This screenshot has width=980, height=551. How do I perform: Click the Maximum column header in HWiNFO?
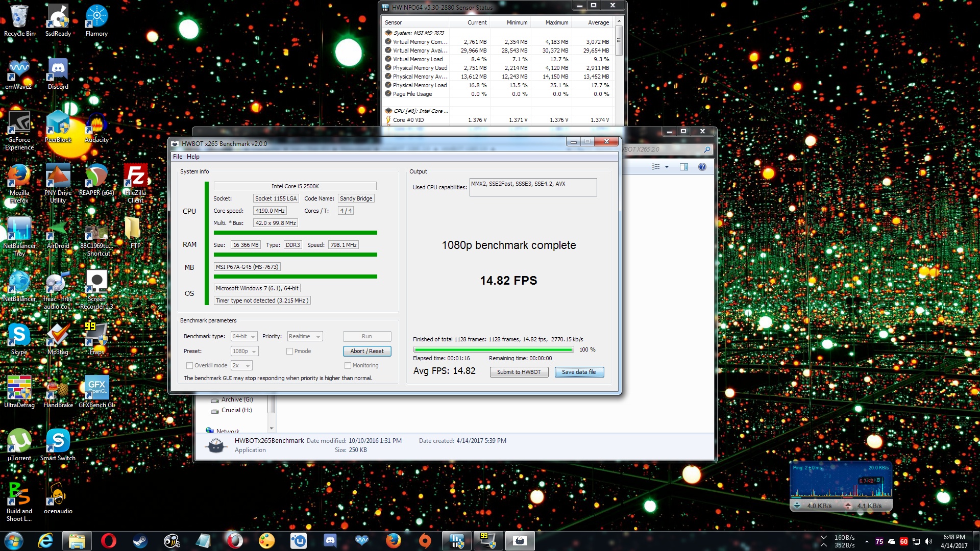[557, 22]
